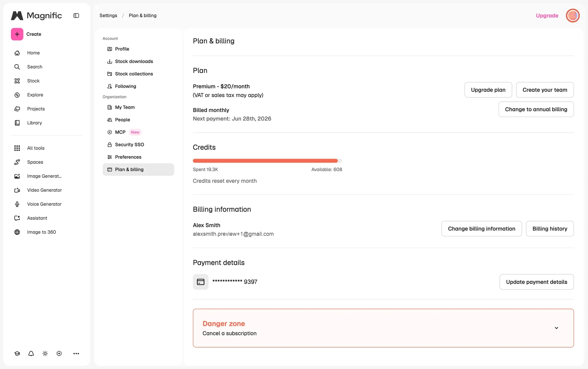Click Create your team button
The height and width of the screenshot is (369, 588).
[545, 90]
